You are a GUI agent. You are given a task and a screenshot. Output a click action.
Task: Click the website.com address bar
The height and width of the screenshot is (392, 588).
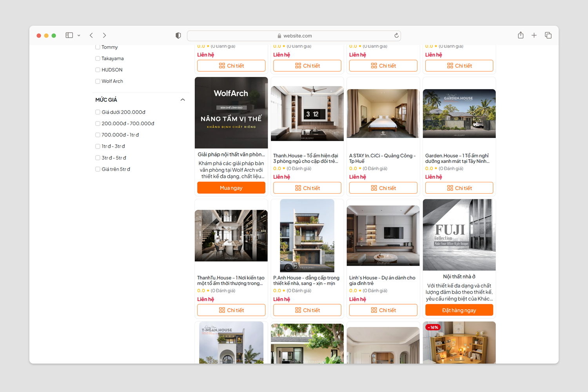294,36
